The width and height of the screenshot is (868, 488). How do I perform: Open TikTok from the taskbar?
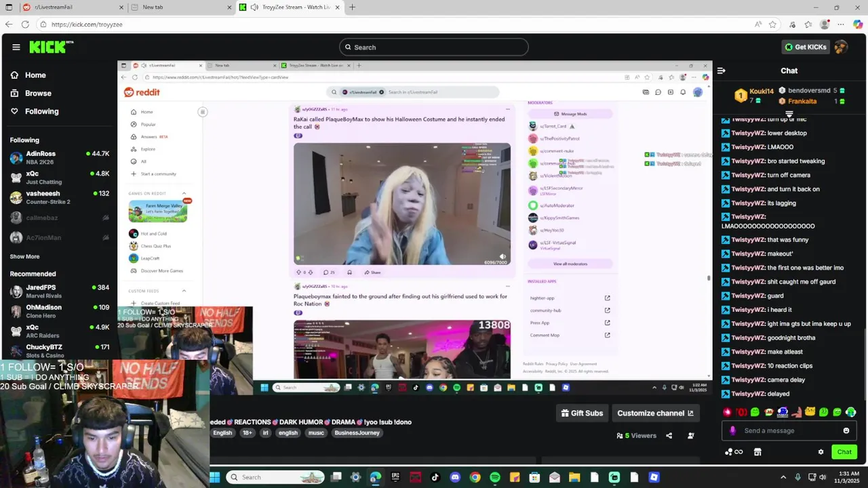pyautogui.click(x=435, y=477)
